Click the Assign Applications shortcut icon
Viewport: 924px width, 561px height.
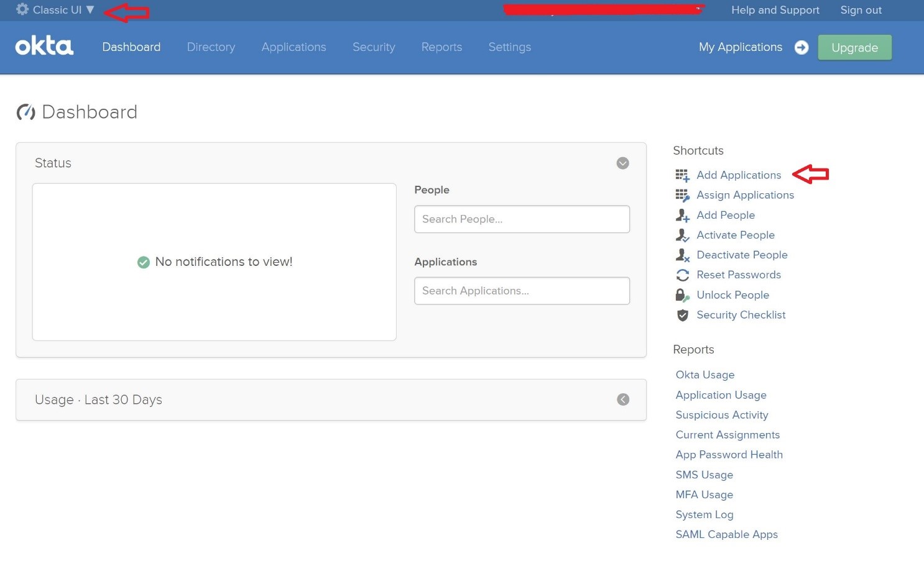pos(682,195)
